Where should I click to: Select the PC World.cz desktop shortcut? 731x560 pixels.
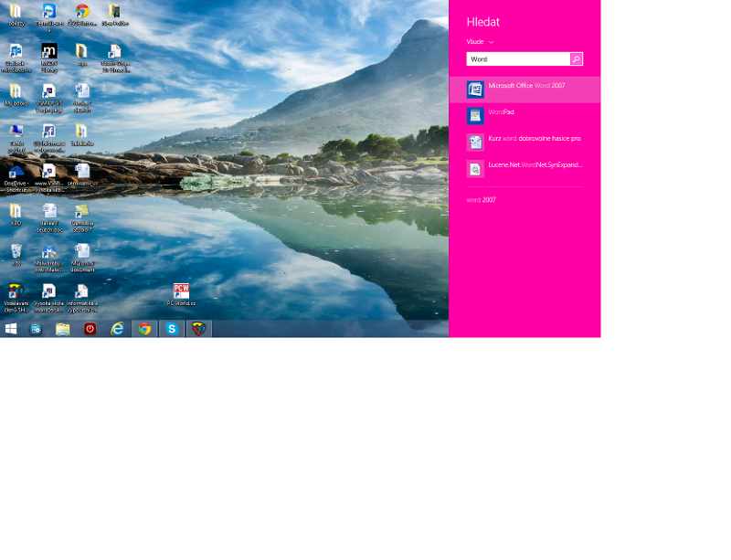(x=181, y=294)
